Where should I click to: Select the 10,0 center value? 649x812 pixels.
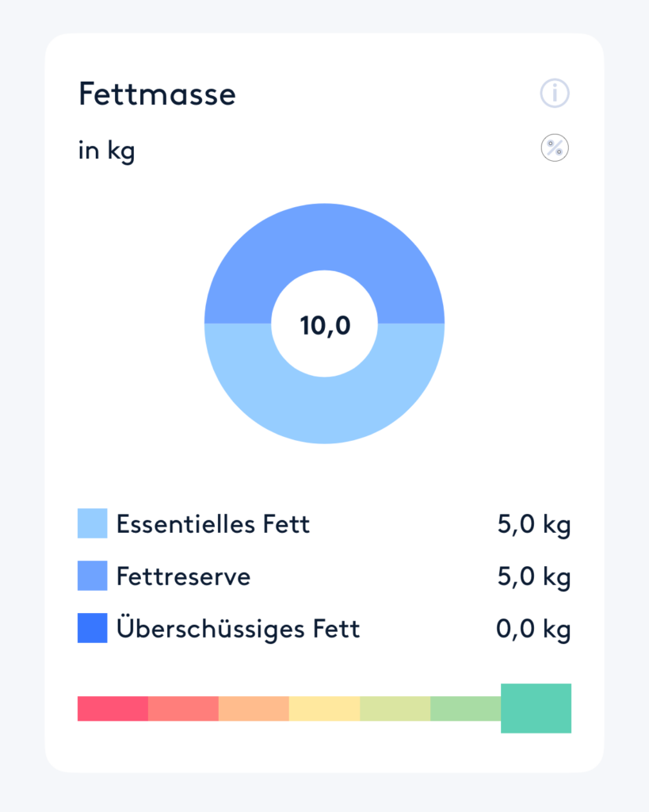325,326
